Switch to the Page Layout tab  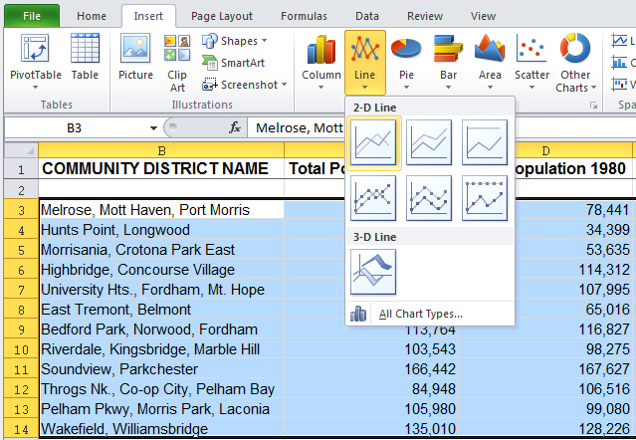222,16
